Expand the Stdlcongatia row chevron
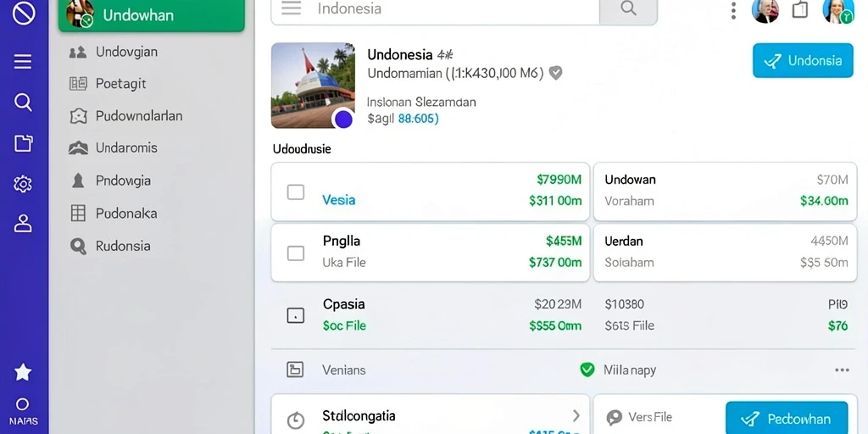This screenshot has height=434, width=868. 576,415
